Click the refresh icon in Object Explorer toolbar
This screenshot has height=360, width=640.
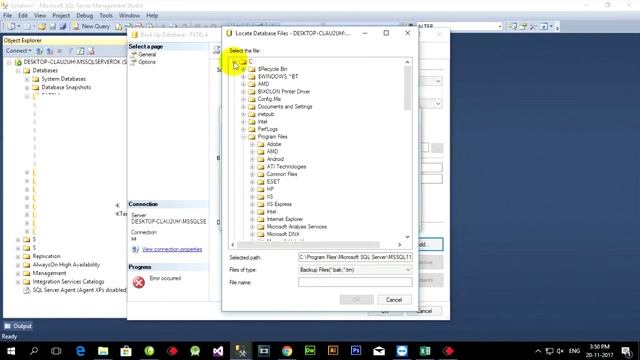[80, 51]
